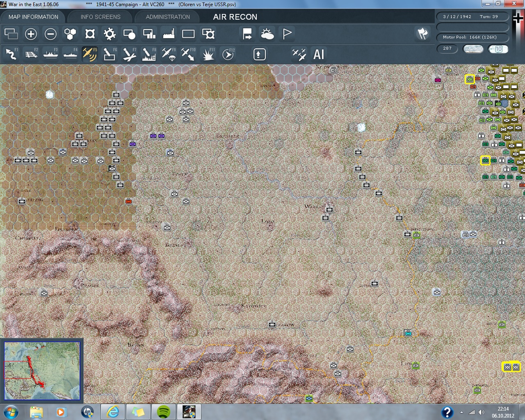Select the F11 explosion mode icon
The width and height of the screenshot is (525, 420).
coord(208,54)
